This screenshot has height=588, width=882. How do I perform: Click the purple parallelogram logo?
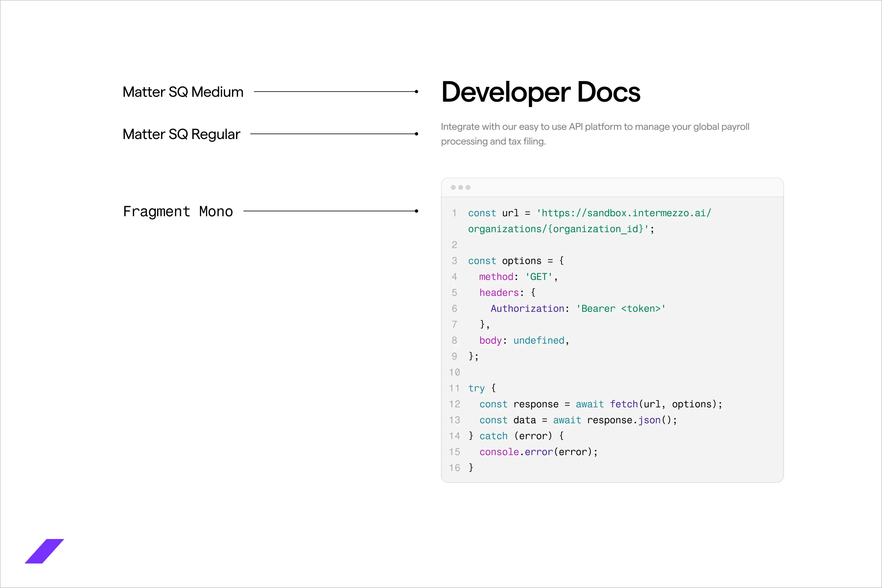(x=44, y=551)
